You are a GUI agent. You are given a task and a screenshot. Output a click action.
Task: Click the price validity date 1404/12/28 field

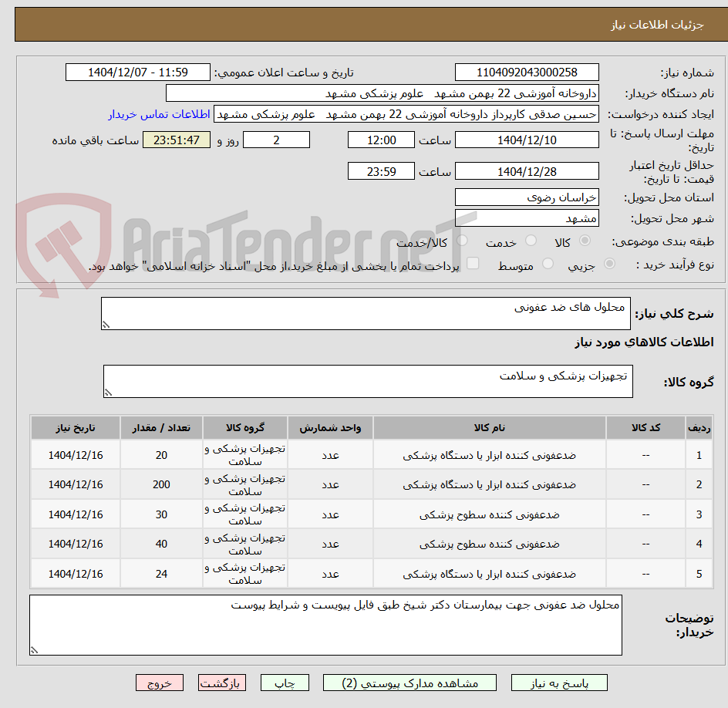click(527, 171)
